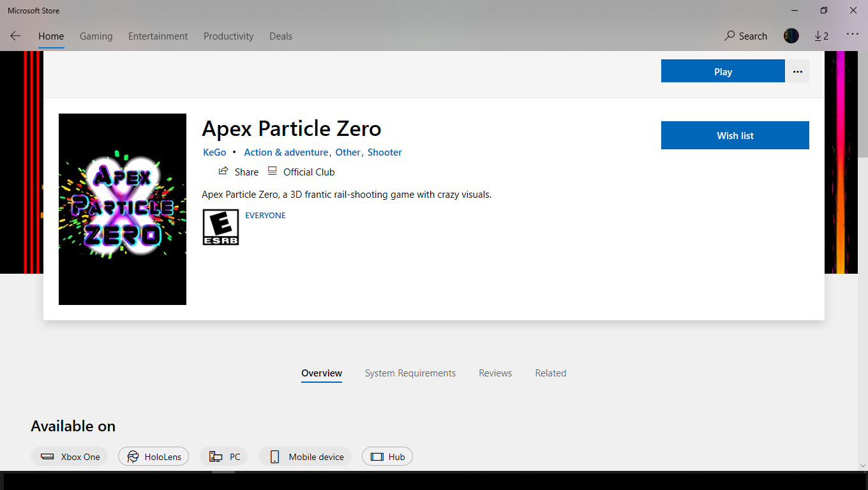This screenshot has height=490, width=868.
Task: Open the Shooter category link
Action: coord(385,152)
